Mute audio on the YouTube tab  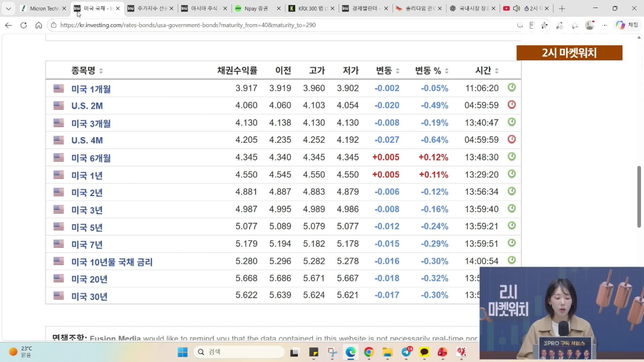coord(517,8)
